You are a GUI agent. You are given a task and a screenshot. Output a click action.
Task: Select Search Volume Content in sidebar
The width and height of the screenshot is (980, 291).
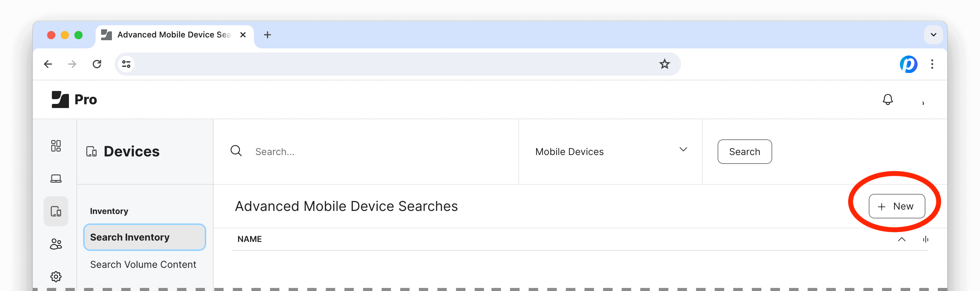pos(143,264)
